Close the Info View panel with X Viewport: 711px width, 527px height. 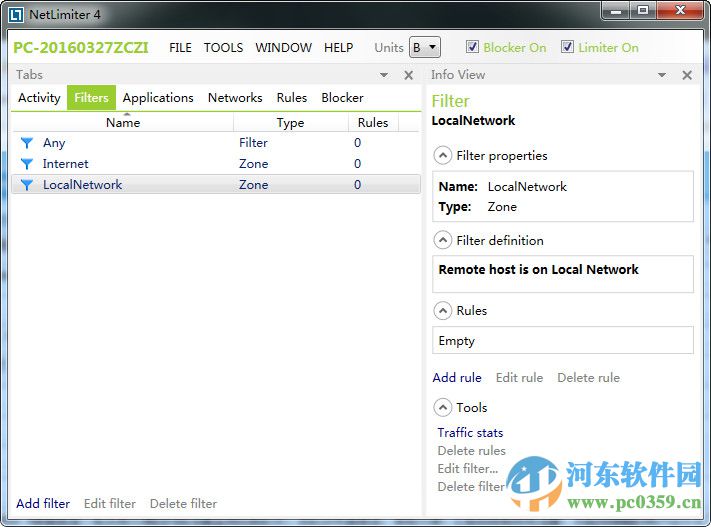pos(687,75)
